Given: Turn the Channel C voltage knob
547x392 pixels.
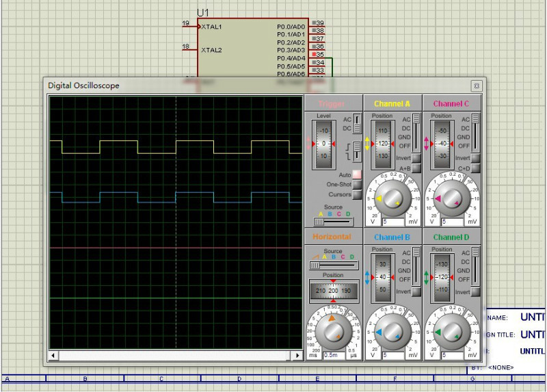Looking at the screenshot, I should point(452,199).
